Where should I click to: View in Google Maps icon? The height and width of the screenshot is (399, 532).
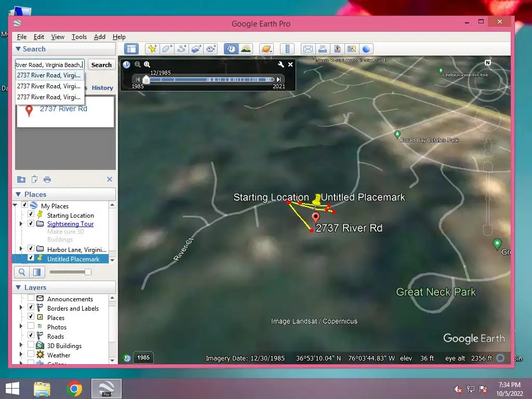tap(352, 49)
